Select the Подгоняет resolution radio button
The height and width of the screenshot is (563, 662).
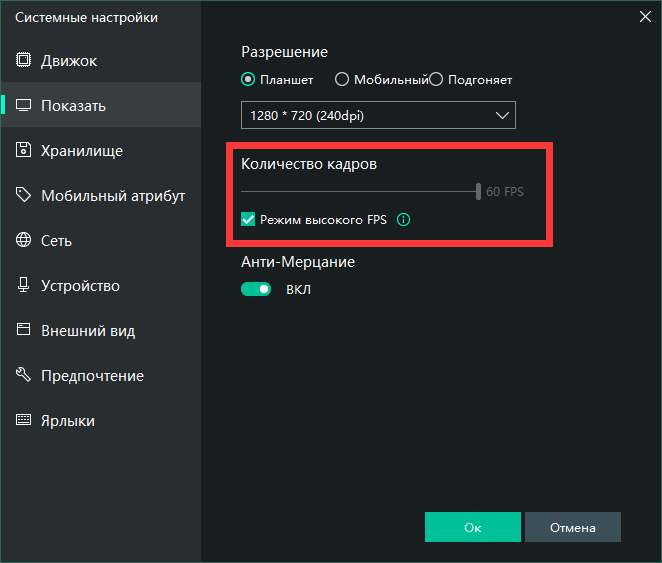[436, 80]
